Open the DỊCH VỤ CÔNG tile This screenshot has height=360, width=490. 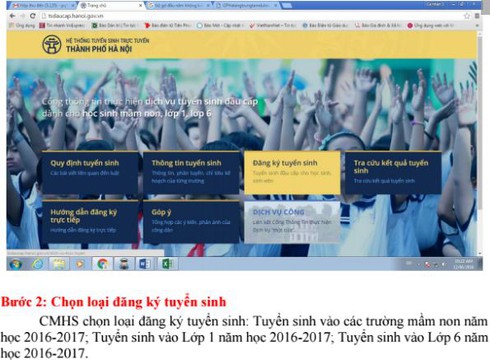[x=292, y=222]
